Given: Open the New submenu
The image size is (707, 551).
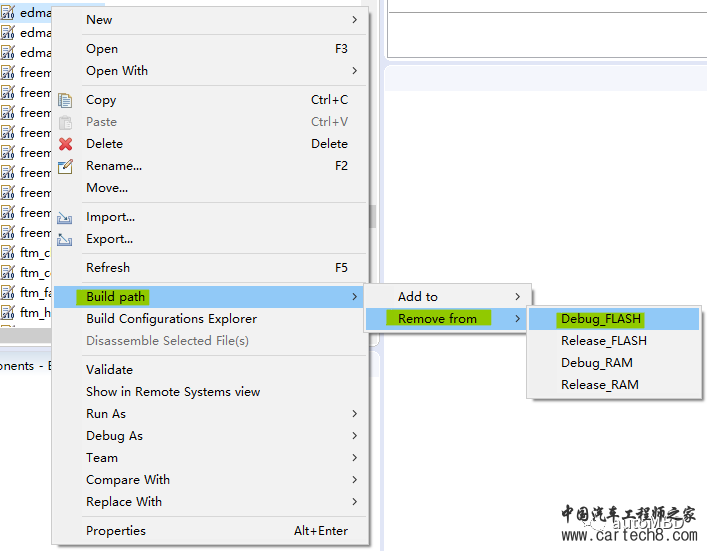Looking at the screenshot, I should coord(211,20).
